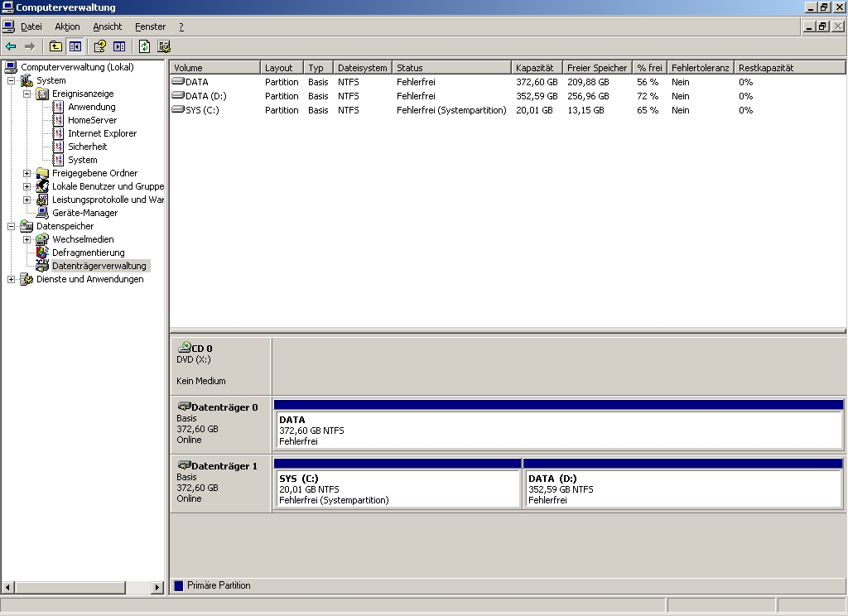848x616 pixels.
Task: Expand the Freigegebene Ordner node
Action: coord(26,174)
